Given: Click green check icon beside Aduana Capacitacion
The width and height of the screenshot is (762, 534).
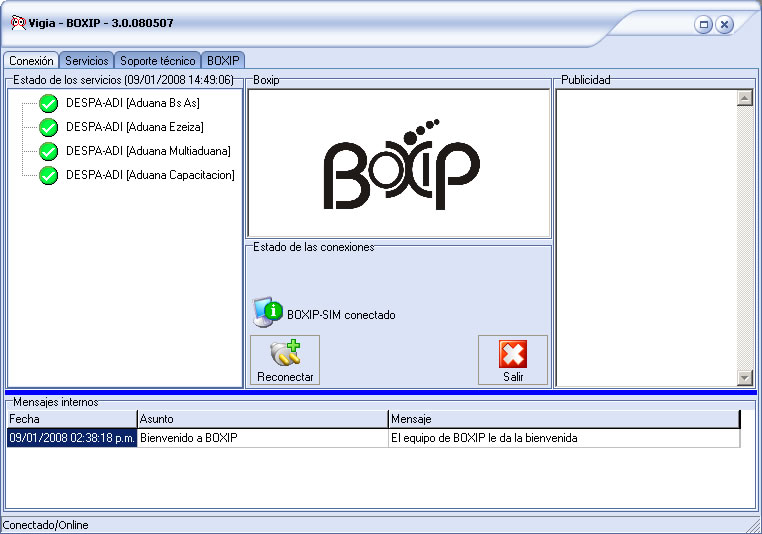Looking at the screenshot, I should [48, 175].
